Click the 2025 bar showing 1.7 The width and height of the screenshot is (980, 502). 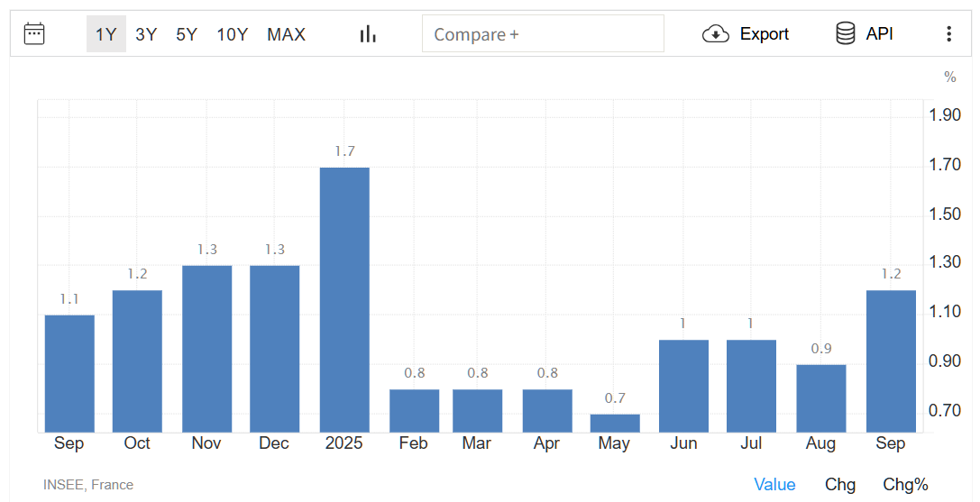click(344, 299)
